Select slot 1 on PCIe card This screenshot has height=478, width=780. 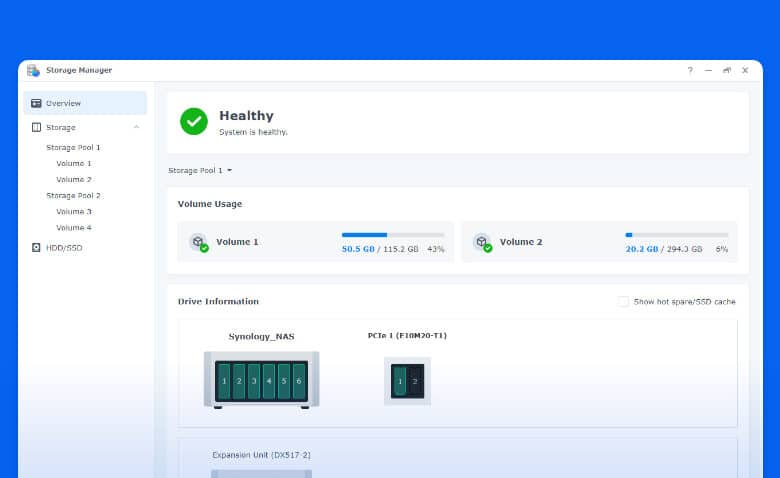pos(399,382)
